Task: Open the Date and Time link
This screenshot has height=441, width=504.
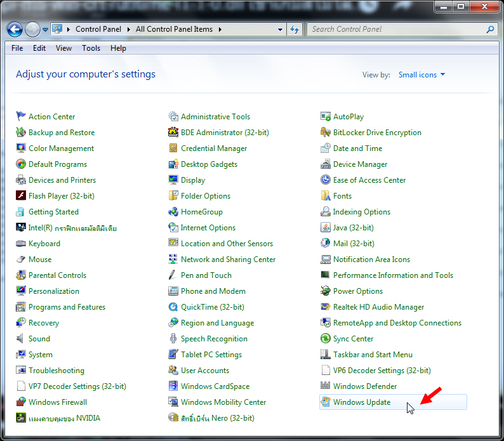Action: (x=358, y=148)
